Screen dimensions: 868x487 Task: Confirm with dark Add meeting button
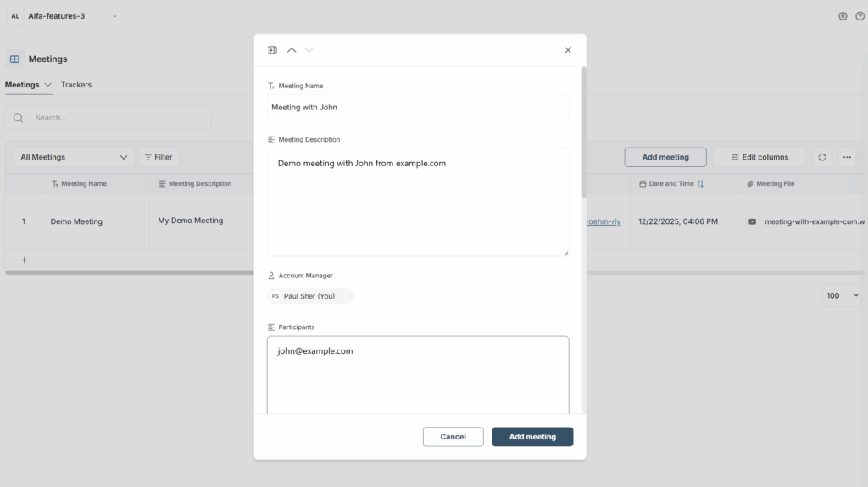coord(532,437)
